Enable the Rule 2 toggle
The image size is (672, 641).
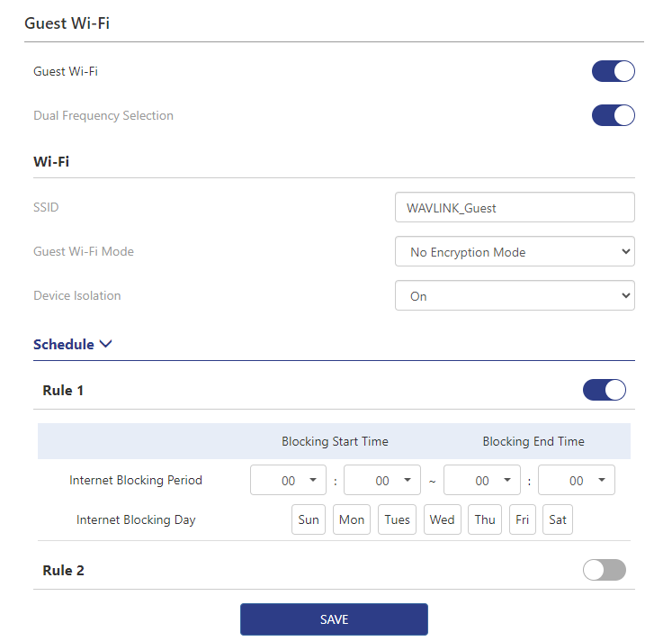(604, 570)
